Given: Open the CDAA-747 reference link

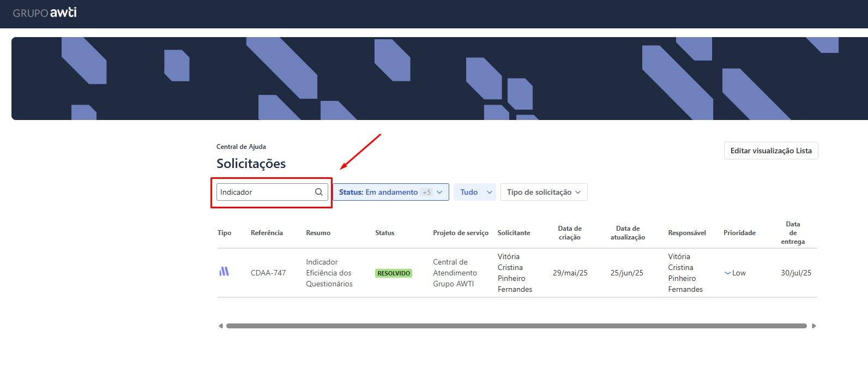Looking at the screenshot, I should (268, 273).
